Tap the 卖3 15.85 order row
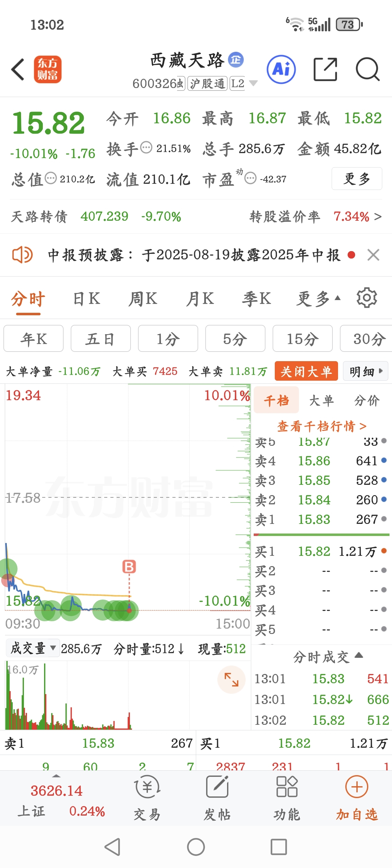The width and height of the screenshot is (392, 868). click(x=321, y=480)
